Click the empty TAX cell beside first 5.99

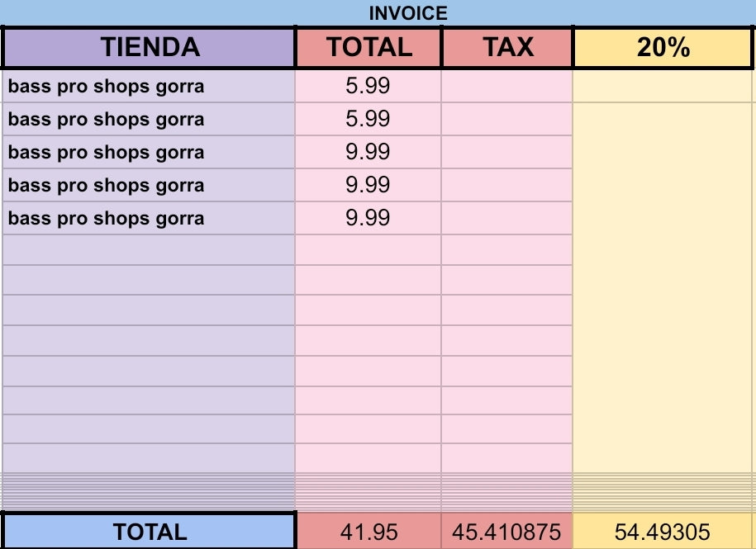pyautogui.click(x=507, y=87)
